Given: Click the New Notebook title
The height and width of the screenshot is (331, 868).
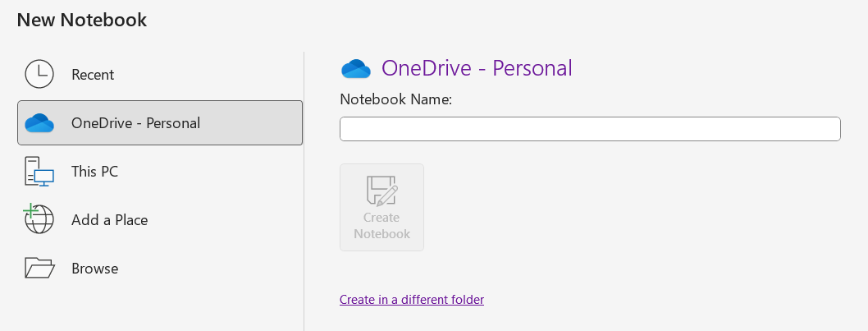Looking at the screenshot, I should point(82,20).
